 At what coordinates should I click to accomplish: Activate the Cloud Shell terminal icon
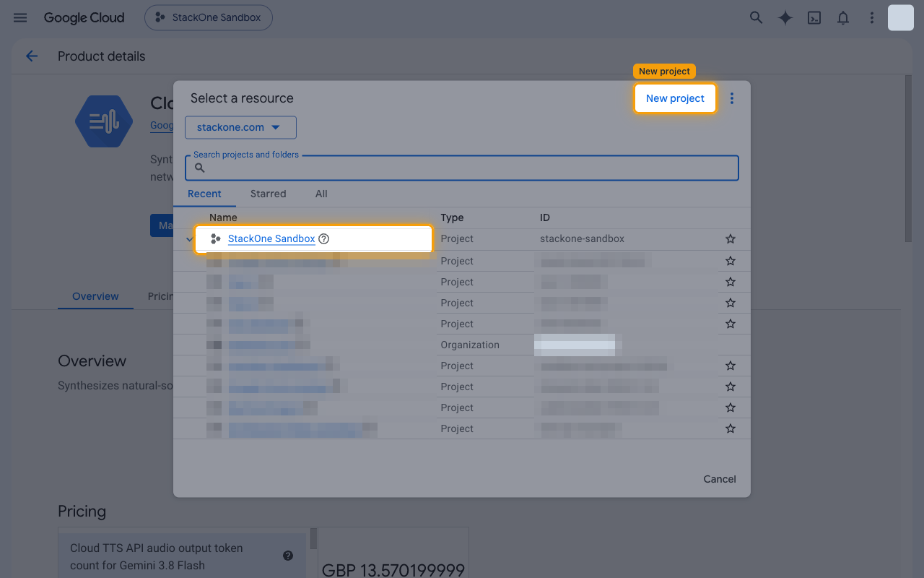pos(814,17)
